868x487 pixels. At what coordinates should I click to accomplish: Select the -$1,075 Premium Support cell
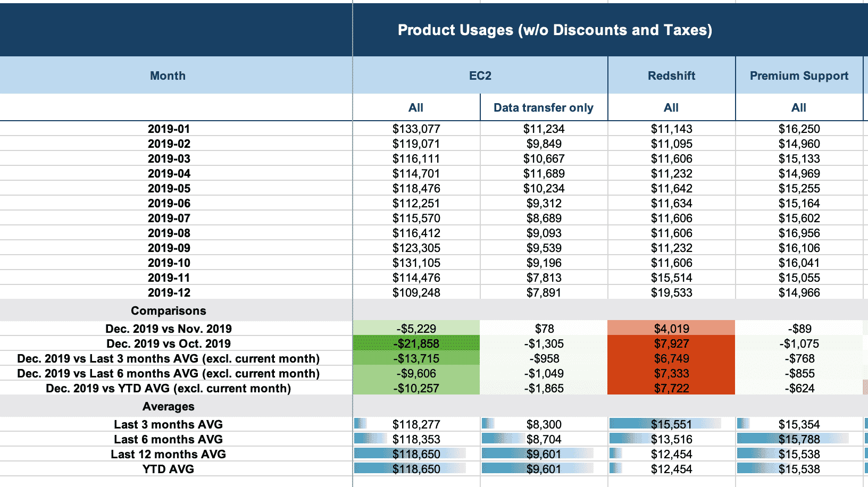[x=799, y=343]
